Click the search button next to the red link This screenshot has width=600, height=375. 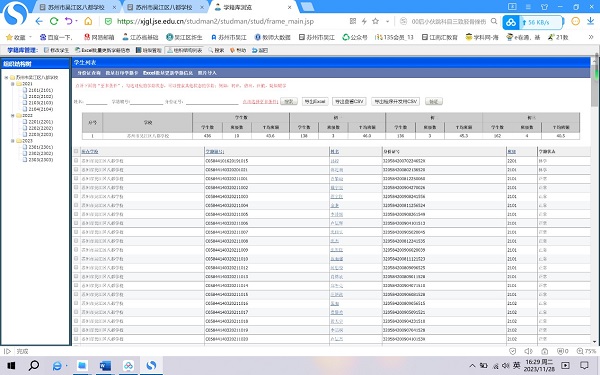click(x=289, y=101)
